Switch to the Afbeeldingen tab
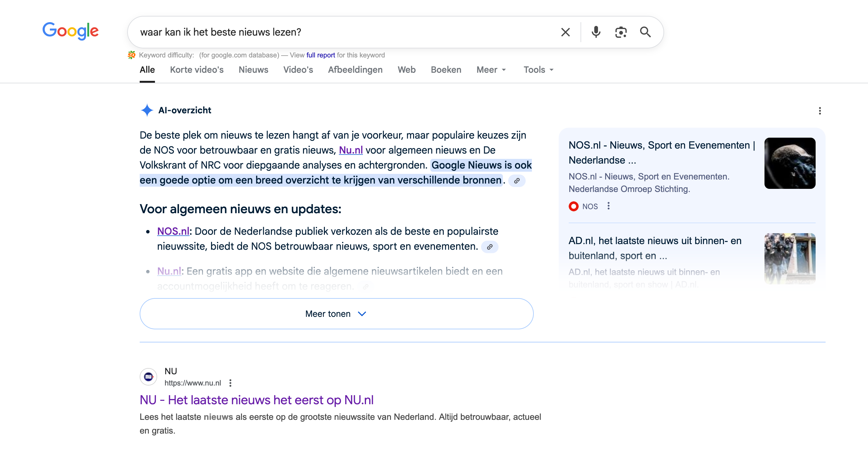868x452 pixels. (x=355, y=70)
